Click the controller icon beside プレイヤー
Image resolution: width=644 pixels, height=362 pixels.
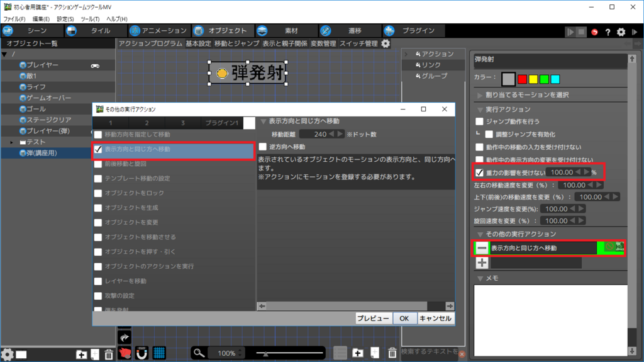[x=95, y=66]
